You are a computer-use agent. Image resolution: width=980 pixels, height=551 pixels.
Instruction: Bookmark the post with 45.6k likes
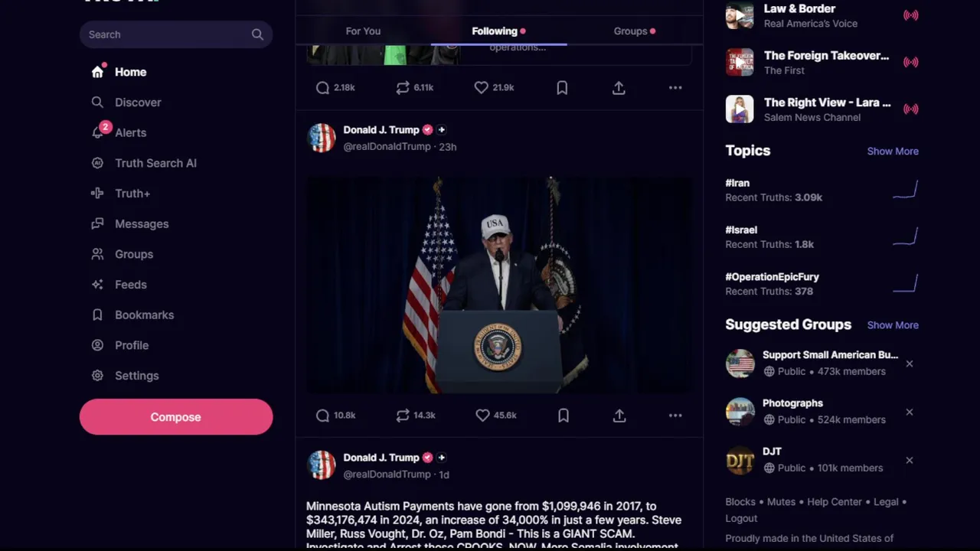[x=563, y=416]
